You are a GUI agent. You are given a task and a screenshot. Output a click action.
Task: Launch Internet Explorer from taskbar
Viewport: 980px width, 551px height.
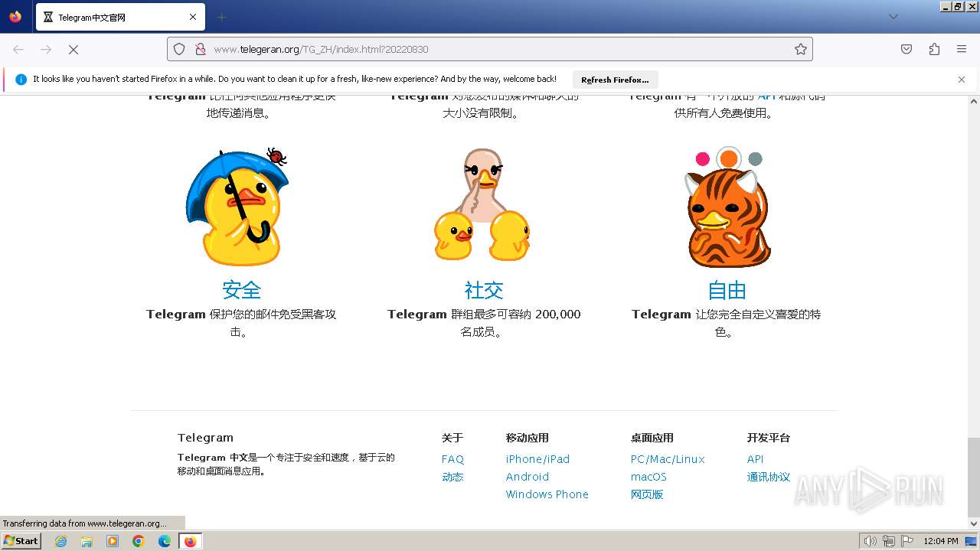[x=60, y=541]
